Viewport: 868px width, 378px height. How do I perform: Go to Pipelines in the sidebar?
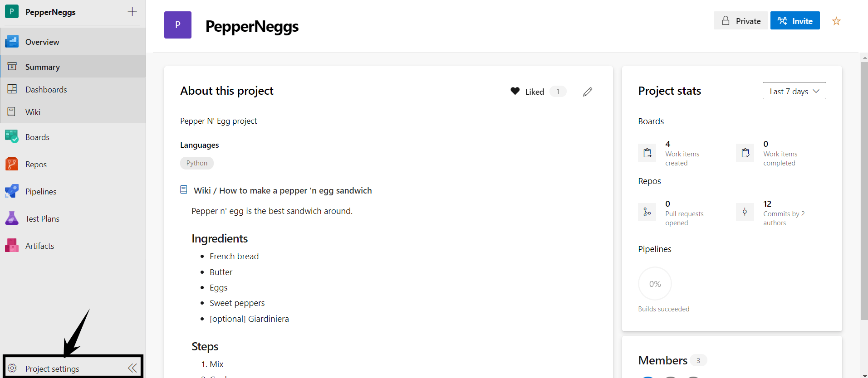[x=74, y=191]
